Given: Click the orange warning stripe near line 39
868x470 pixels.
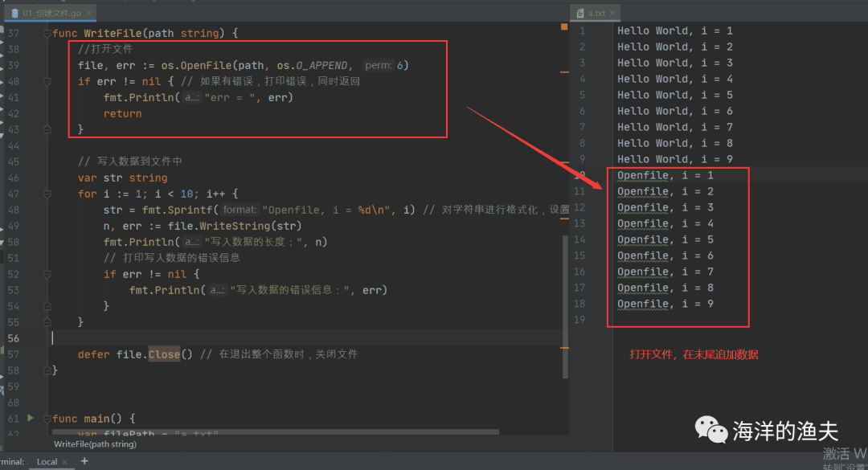Looking at the screenshot, I should pos(565,72).
